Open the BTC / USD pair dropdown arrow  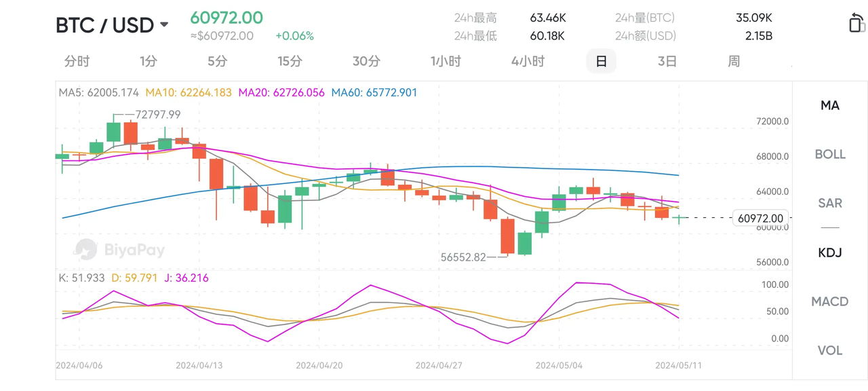164,25
